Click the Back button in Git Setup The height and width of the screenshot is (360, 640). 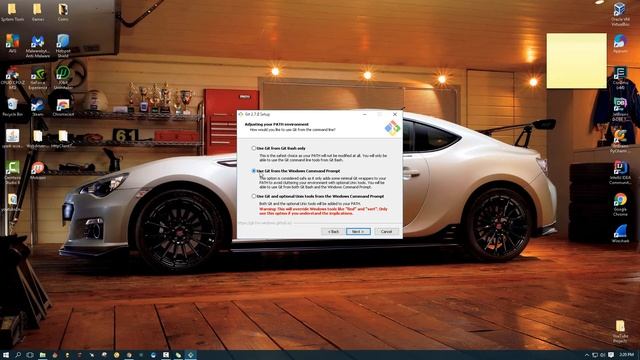[333, 231]
